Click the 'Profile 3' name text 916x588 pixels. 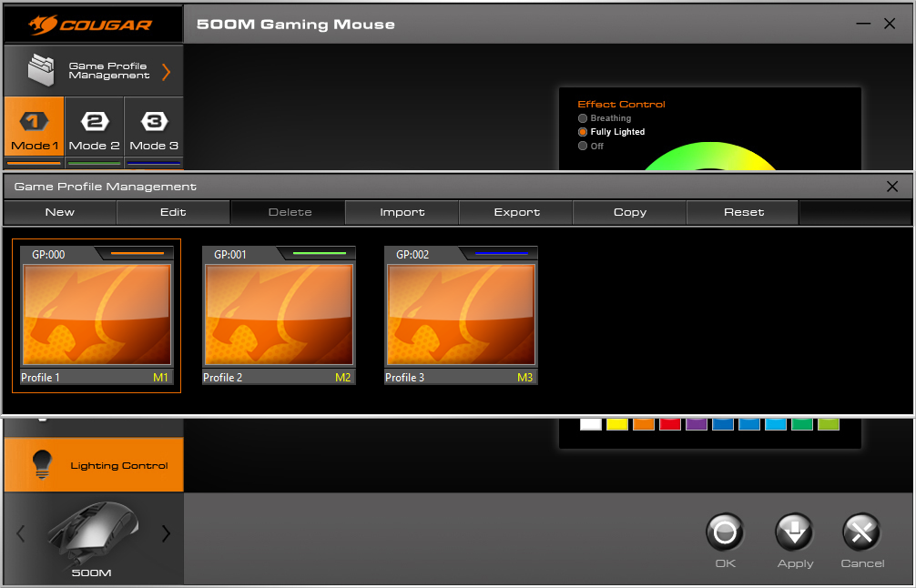(x=405, y=378)
